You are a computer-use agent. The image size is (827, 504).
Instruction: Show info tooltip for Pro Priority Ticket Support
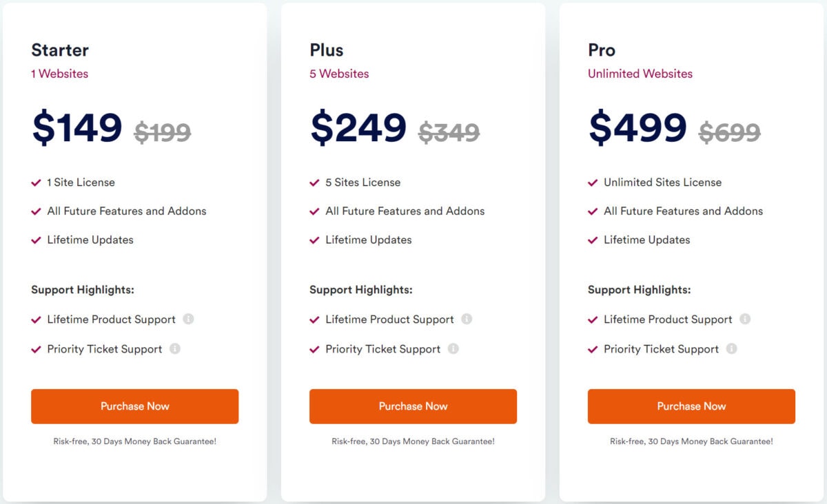[731, 348]
